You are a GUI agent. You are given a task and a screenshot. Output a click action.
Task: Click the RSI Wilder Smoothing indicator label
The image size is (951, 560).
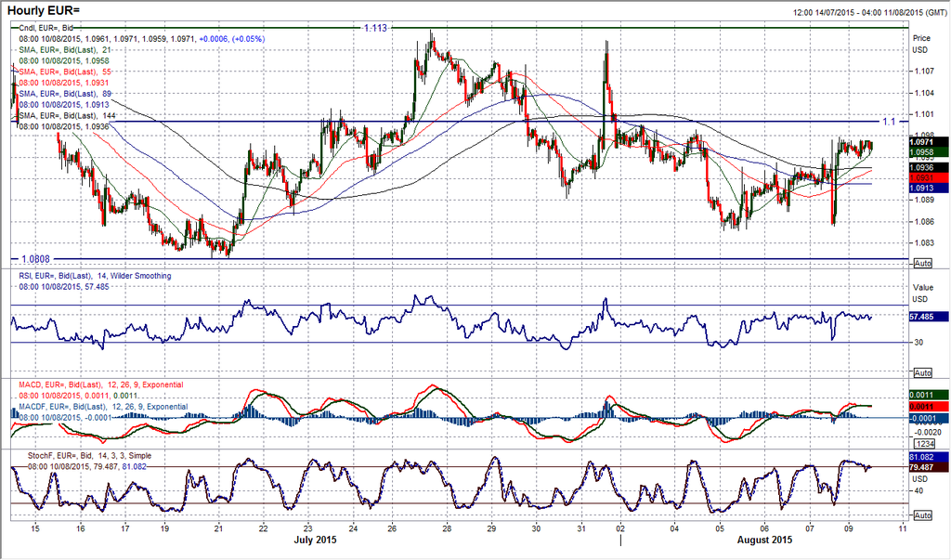coord(95,276)
